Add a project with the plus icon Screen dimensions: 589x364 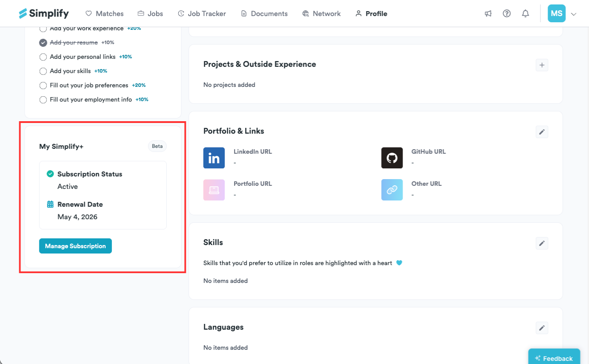pos(542,65)
